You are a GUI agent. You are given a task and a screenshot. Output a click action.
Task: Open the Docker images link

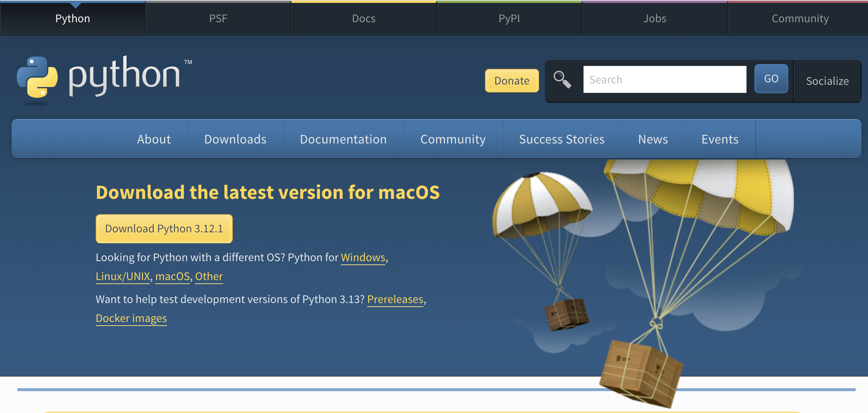(131, 318)
